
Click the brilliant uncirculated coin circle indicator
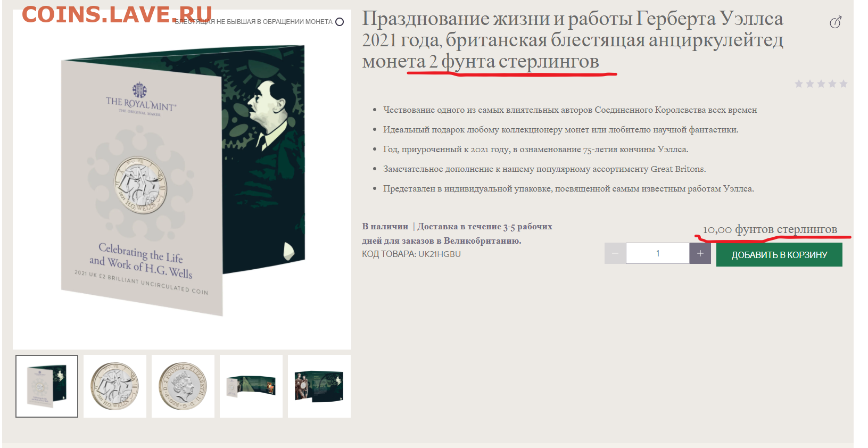340,22
